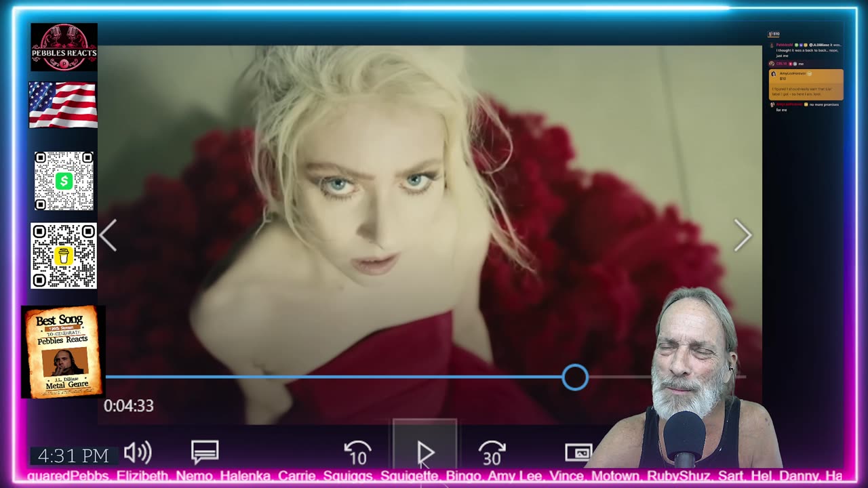The image size is (868, 488).
Task: Click the name 'Halenka' in the ticker
Action: [x=244, y=476]
